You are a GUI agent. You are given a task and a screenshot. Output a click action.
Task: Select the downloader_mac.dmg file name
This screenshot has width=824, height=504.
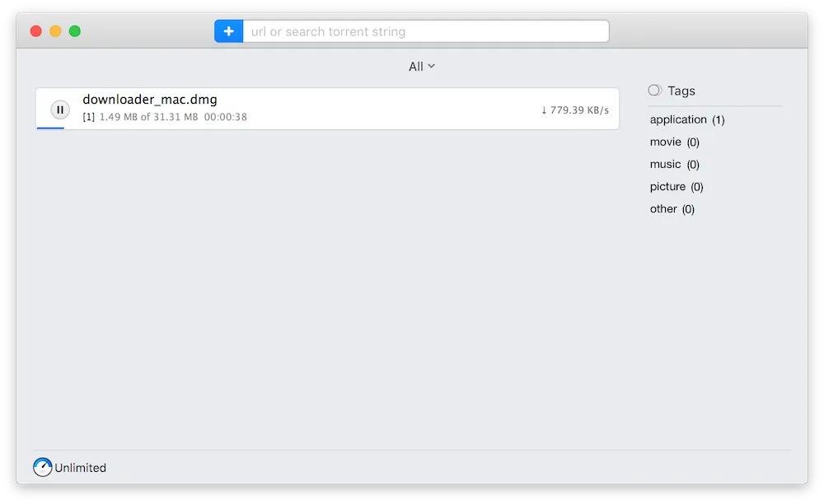pos(150,100)
